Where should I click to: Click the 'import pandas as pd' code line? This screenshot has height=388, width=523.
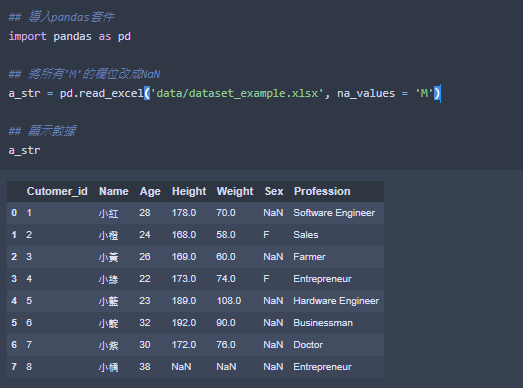tap(69, 36)
